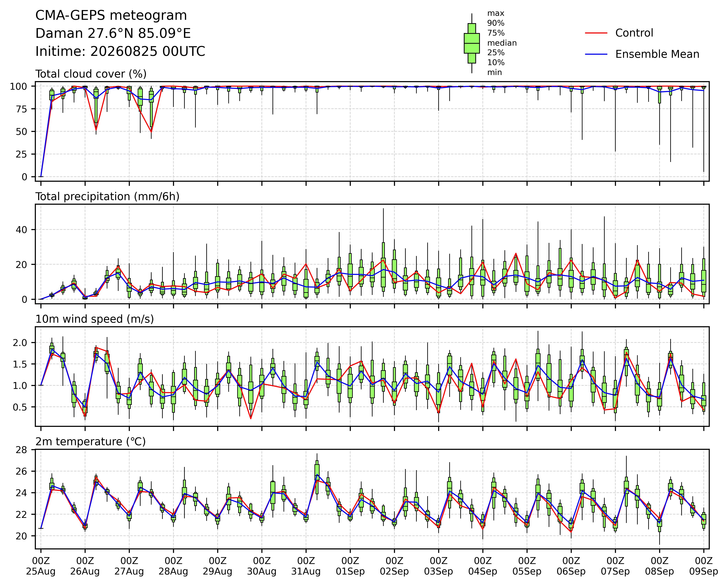Image resolution: width=728 pixels, height=586 pixels.
Task: Click the 00Z 09Sep axis label
Action: click(x=704, y=566)
